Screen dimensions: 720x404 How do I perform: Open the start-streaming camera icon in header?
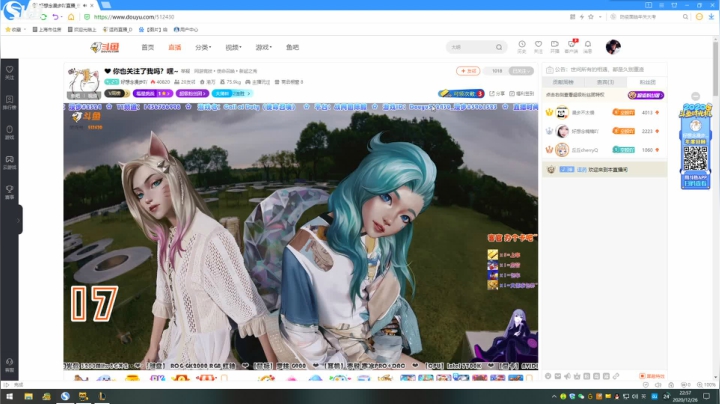pyautogui.click(x=555, y=46)
